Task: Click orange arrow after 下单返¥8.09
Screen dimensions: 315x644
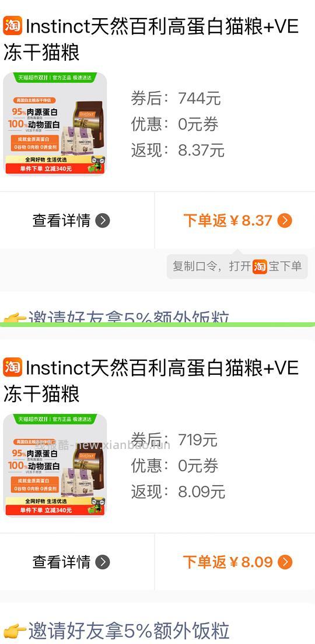Action: (x=285, y=562)
